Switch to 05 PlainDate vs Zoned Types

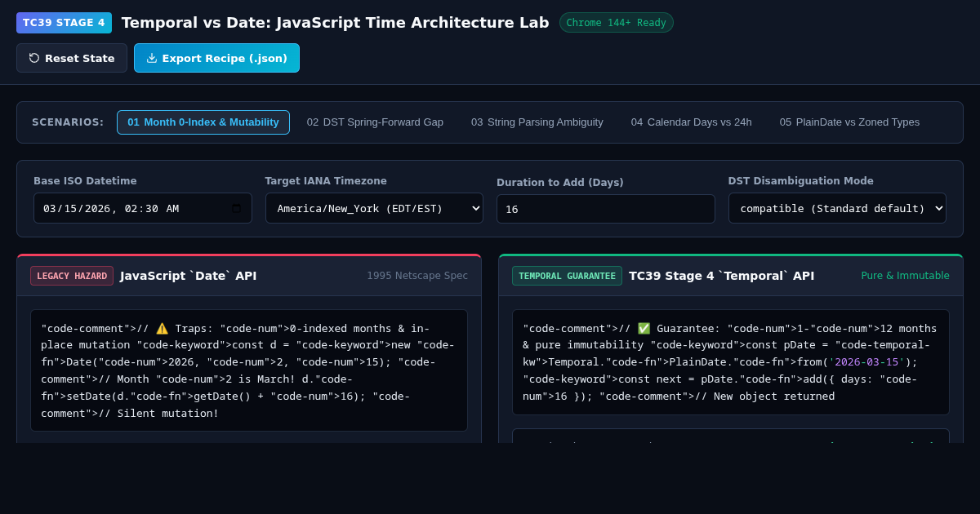[849, 122]
